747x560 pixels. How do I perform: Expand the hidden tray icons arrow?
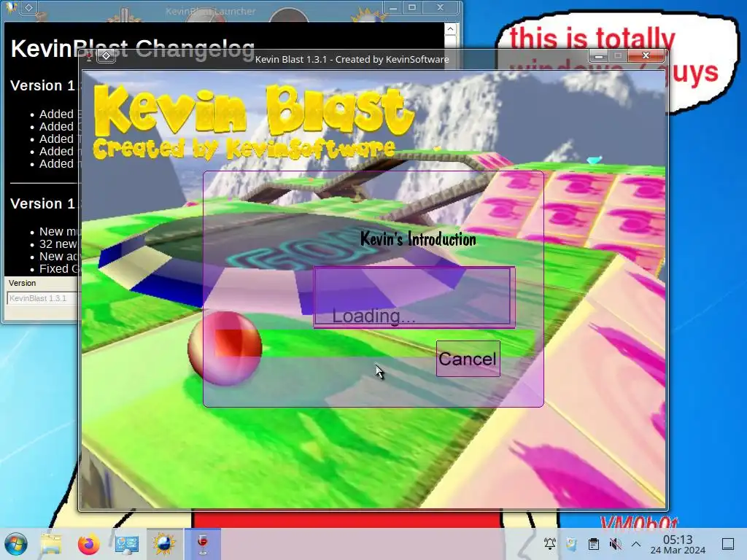point(636,544)
